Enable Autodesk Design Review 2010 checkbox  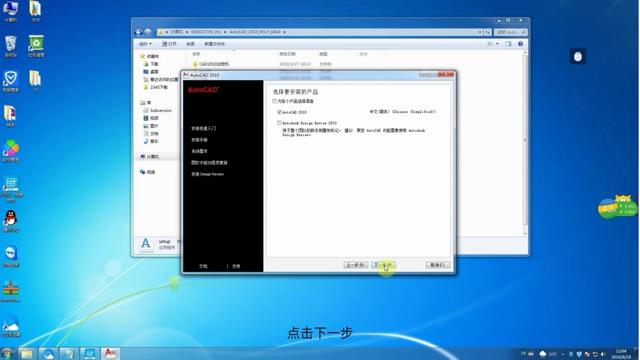pos(280,122)
